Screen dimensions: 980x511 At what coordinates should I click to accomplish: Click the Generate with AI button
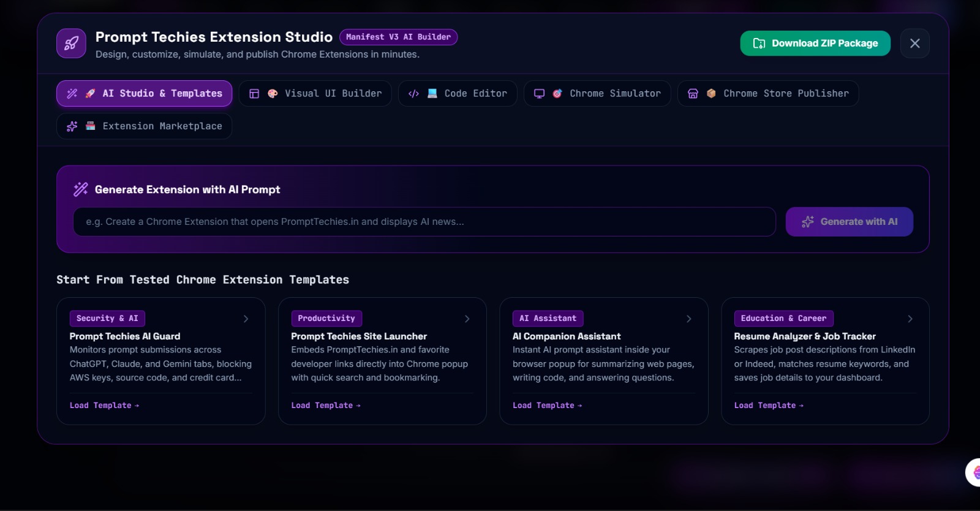coord(850,222)
